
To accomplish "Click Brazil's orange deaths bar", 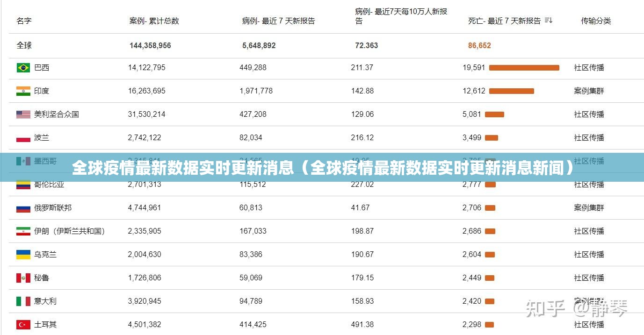I will pos(524,68).
